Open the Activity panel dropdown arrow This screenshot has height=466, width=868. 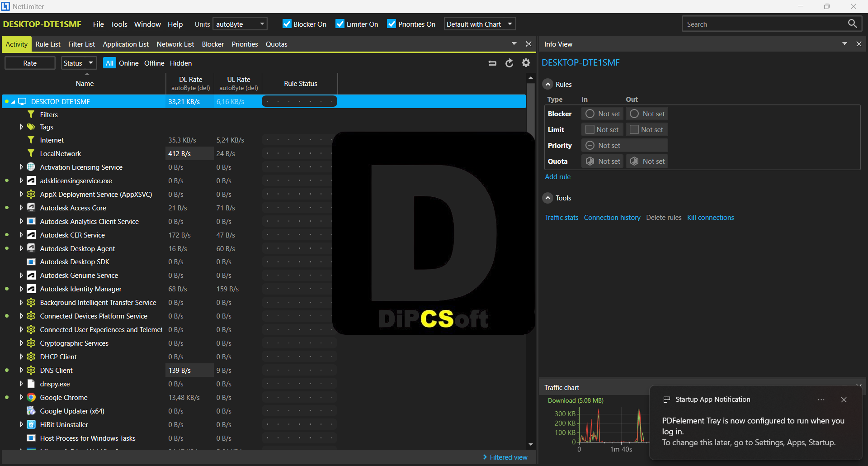514,44
